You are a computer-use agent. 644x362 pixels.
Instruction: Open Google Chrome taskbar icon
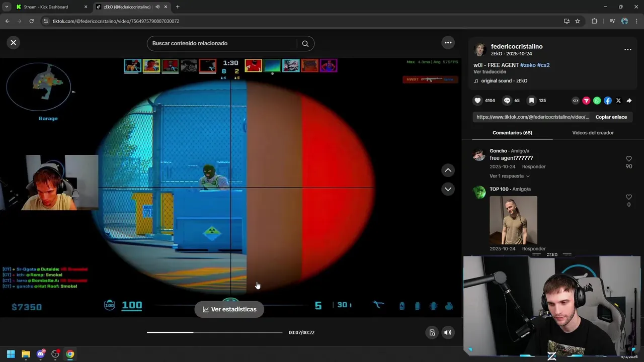[70, 354]
